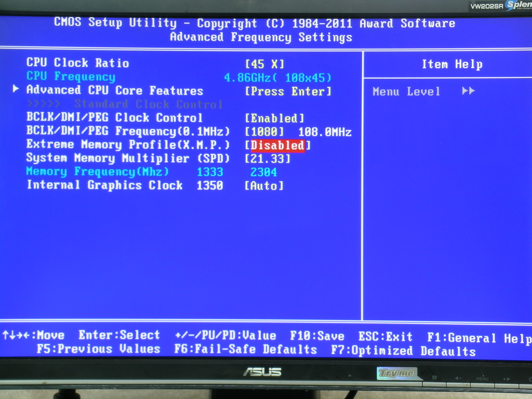Toggle the highlighted Disabled X.M.P. value

(x=277, y=145)
